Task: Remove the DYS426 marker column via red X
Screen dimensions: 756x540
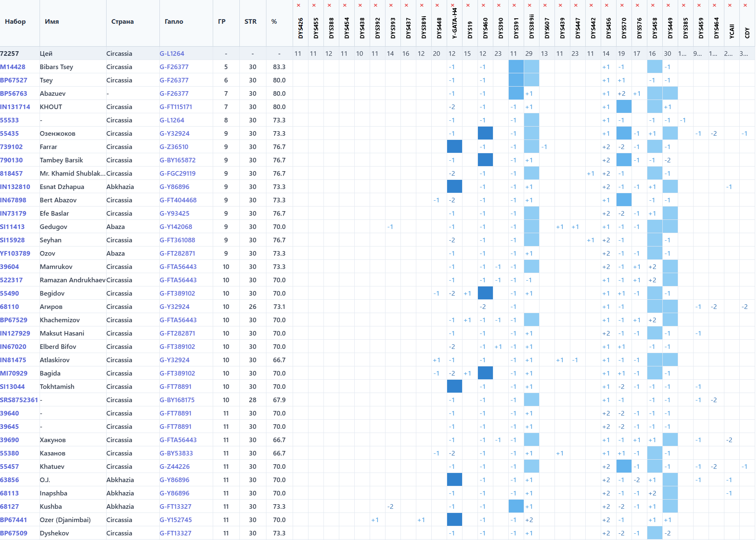Action: [298, 5]
